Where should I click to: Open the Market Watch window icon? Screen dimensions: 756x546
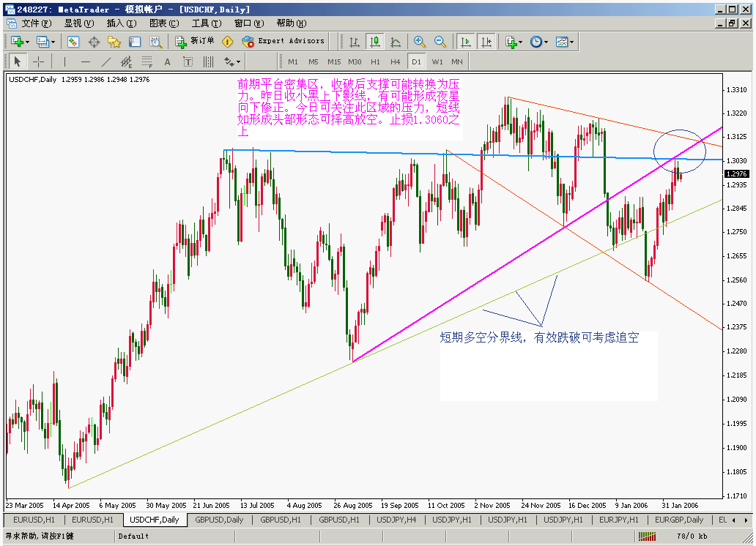tap(73, 42)
